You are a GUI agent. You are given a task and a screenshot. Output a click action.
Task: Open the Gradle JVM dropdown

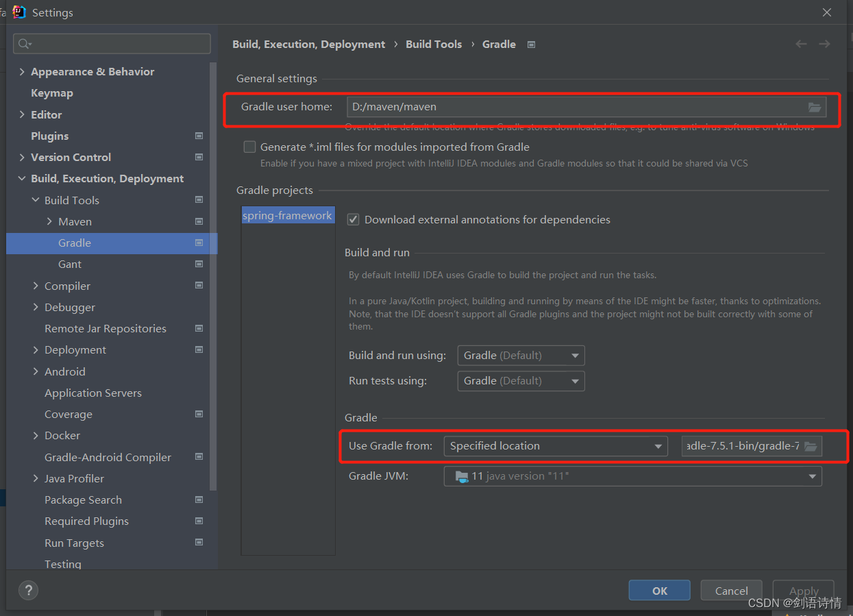[x=632, y=476]
